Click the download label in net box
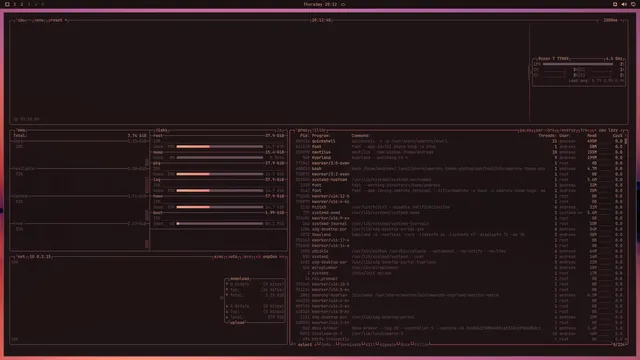This screenshot has width=640, height=360. pyautogui.click(x=240, y=279)
